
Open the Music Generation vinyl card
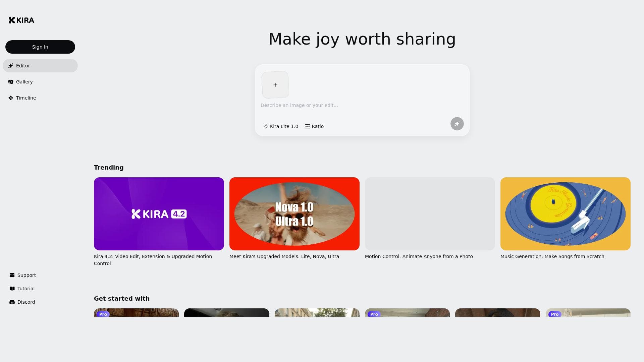point(566,214)
